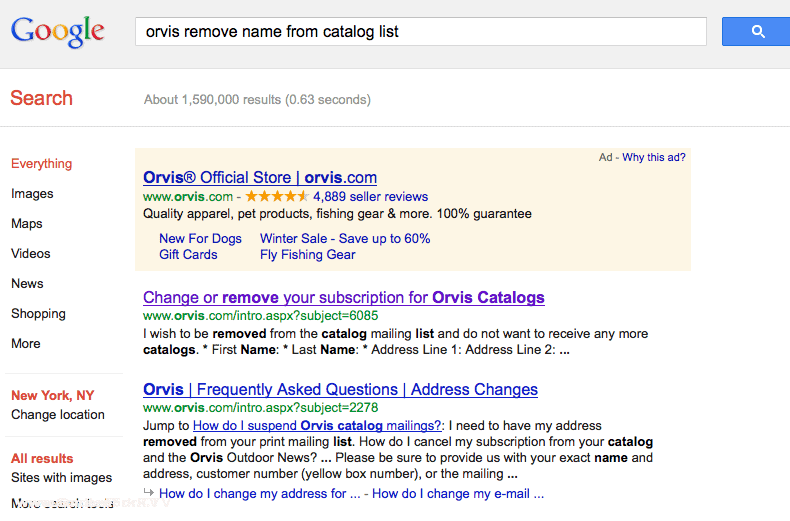Open 4,889 seller reviews link

coord(370,197)
